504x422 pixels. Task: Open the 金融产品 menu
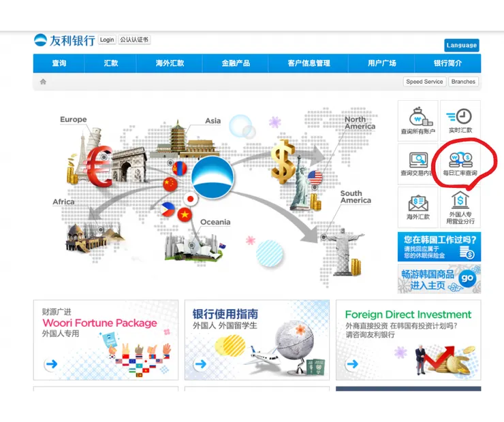click(x=236, y=63)
